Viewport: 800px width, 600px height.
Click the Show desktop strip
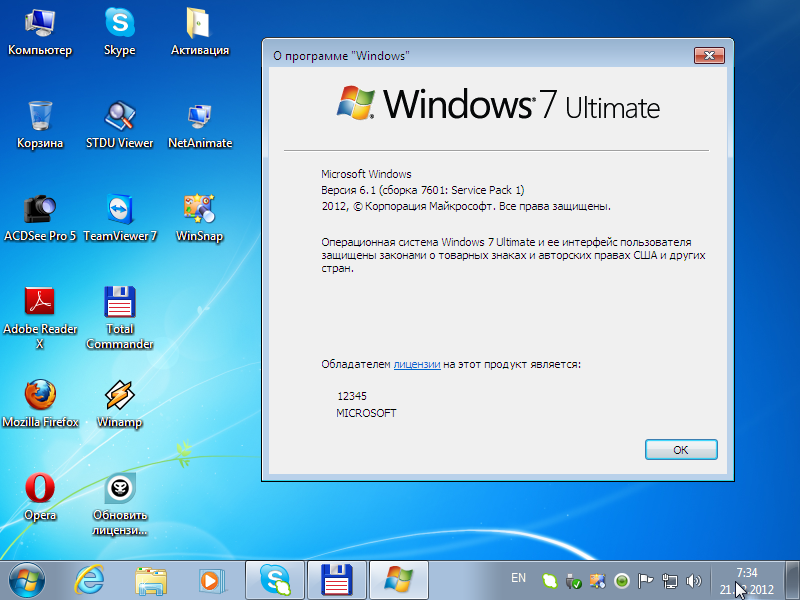click(792, 580)
